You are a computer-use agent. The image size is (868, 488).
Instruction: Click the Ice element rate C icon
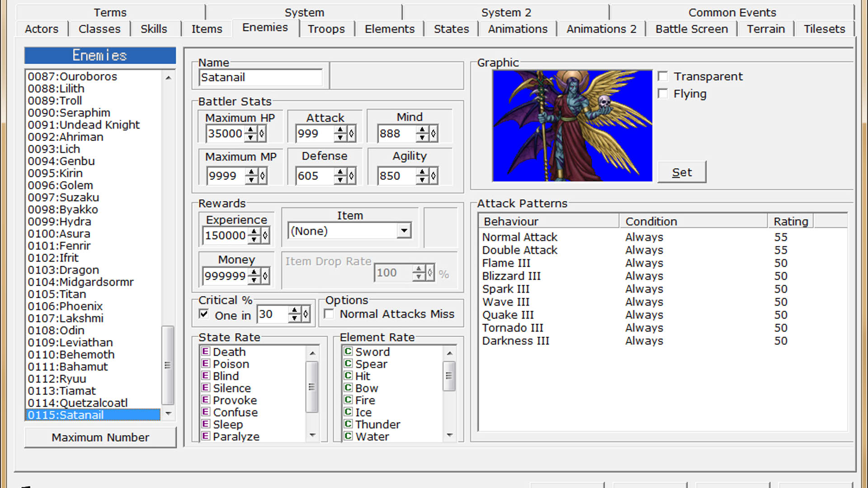(348, 412)
